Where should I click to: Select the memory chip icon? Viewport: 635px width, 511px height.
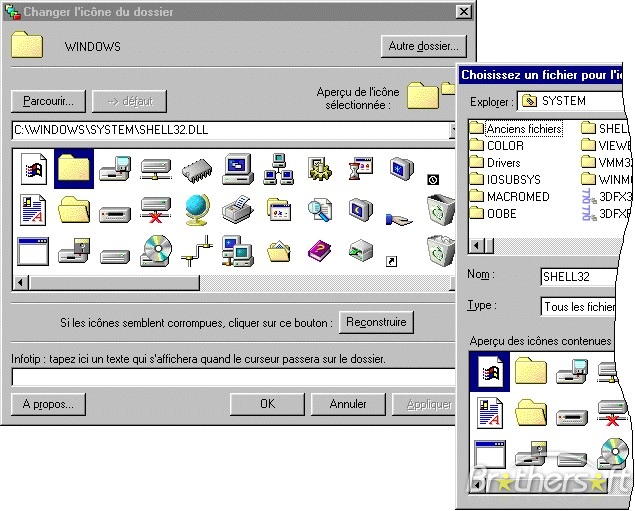(197, 170)
